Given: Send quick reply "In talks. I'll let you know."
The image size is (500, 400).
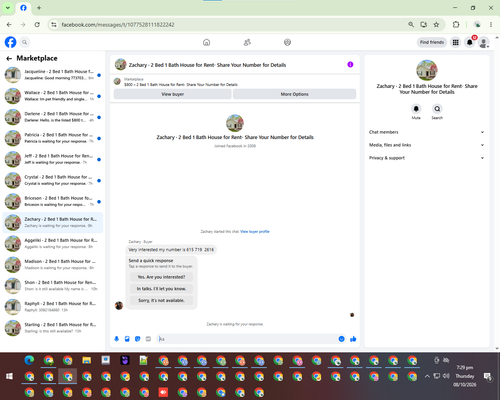Looking at the screenshot, I should 161,289.
